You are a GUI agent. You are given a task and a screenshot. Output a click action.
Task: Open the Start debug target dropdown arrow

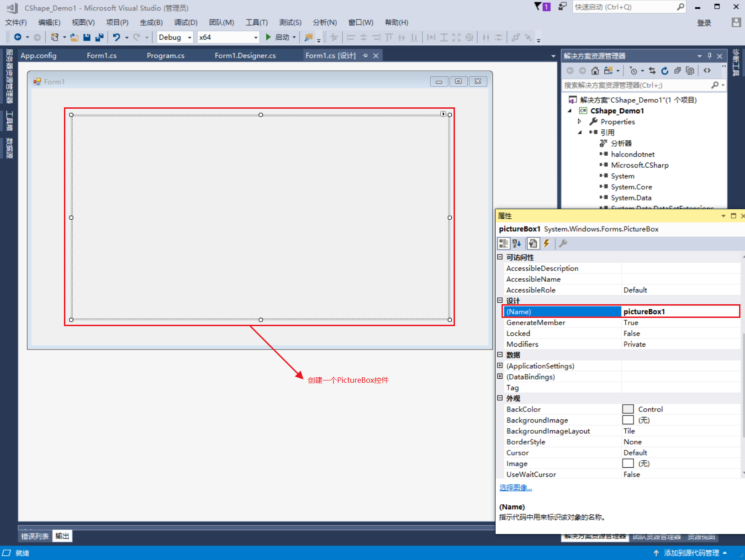pos(294,37)
